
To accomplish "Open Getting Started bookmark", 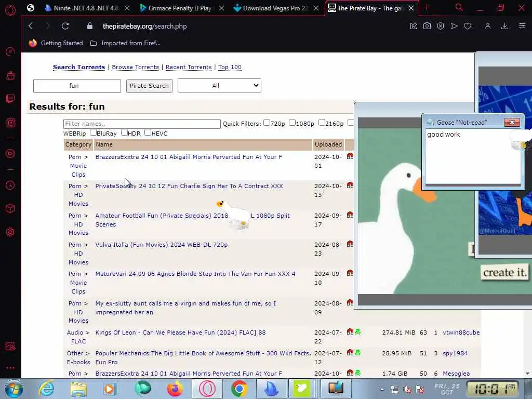I will point(56,43).
